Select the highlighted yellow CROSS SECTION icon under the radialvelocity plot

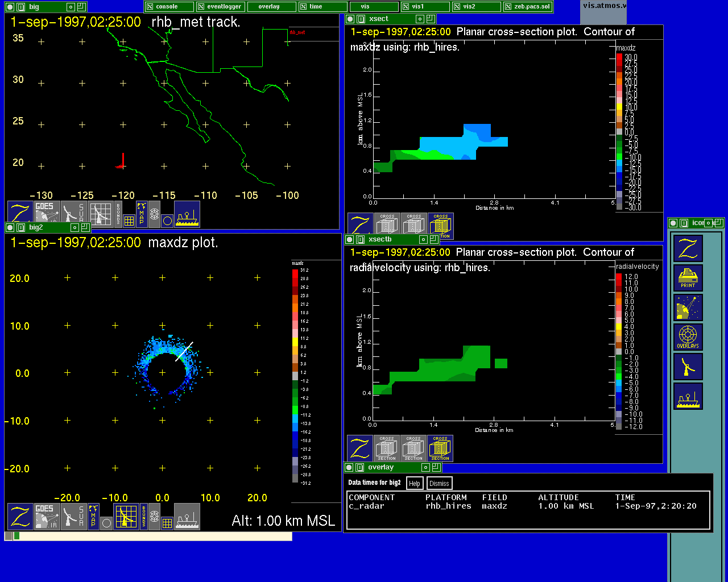coord(440,448)
